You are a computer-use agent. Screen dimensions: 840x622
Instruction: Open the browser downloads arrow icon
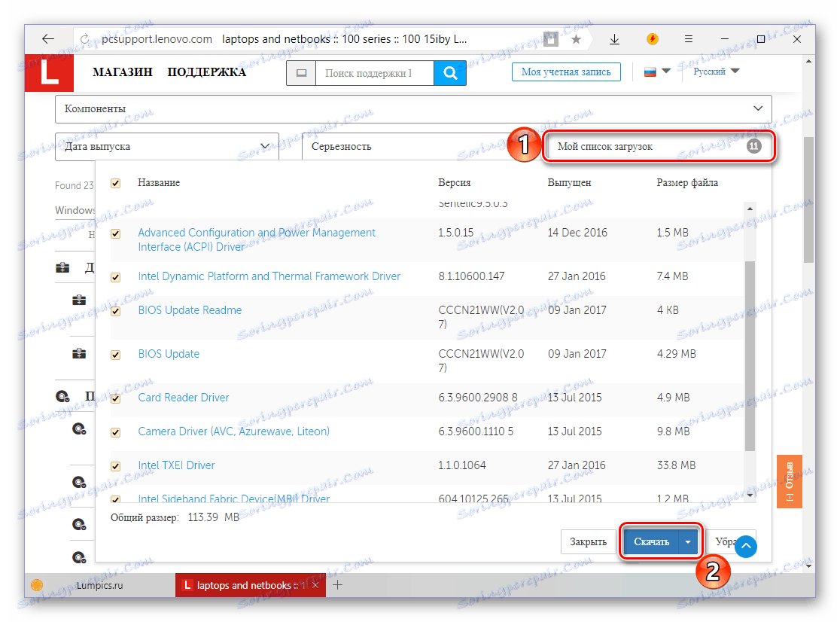(614, 39)
